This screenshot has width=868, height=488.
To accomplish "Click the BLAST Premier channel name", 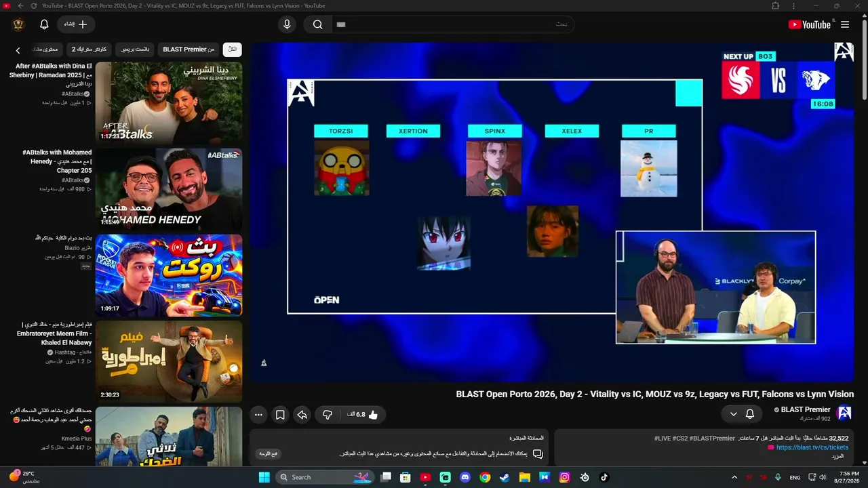I will coord(806,409).
